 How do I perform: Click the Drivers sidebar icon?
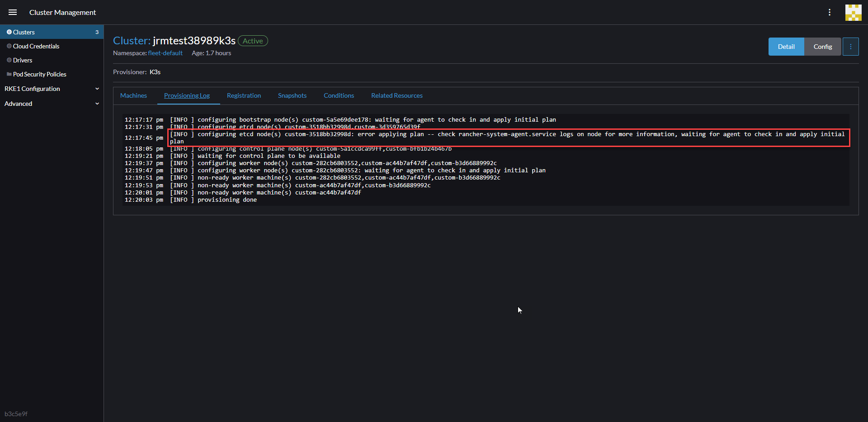click(x=9, y=60)
